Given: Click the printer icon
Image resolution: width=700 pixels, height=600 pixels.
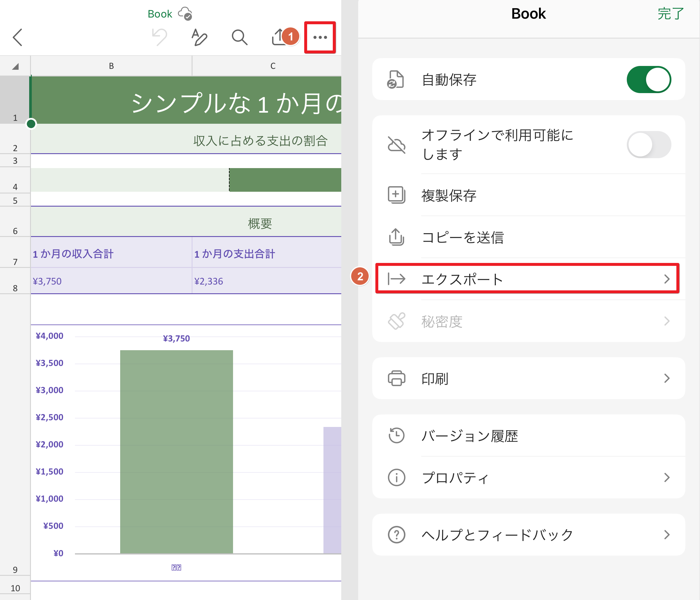Looking at the screenshot, I should (x=396, y=378).
